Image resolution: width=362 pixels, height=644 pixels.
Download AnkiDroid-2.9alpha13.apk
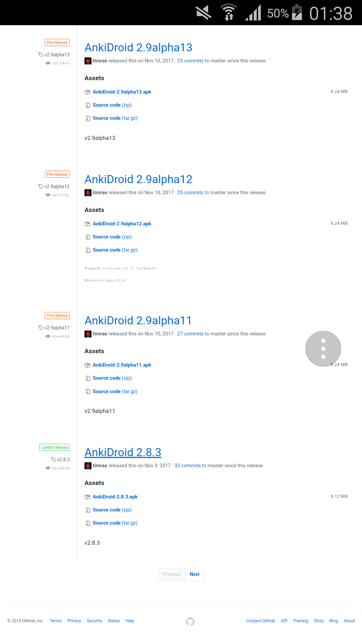click(x=122, y=92)
